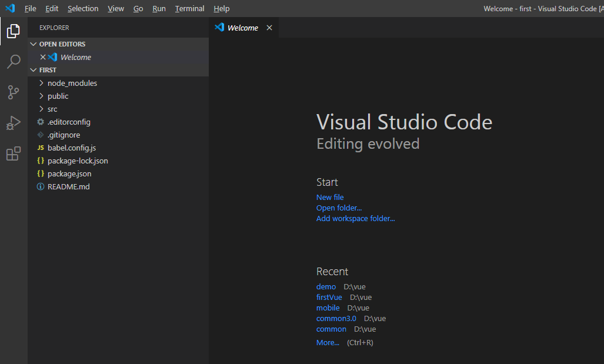Open the Explorer view in activity bar
Screen dimensions: 604x364
(x=13, y=31)
